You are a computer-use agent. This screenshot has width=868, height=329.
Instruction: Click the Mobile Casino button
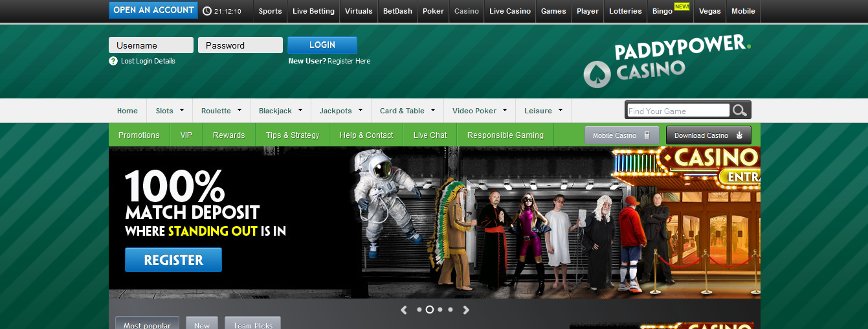click(x=622, y=135)
